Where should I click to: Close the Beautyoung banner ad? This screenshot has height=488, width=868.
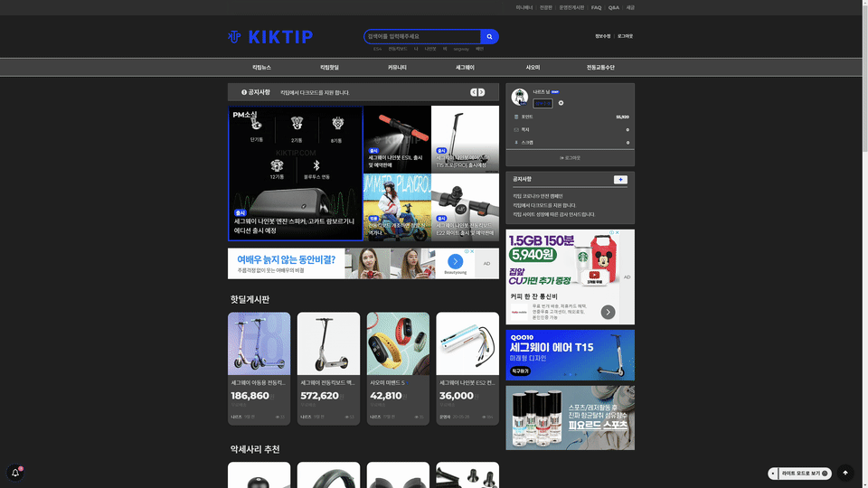[x=472, y=251]
